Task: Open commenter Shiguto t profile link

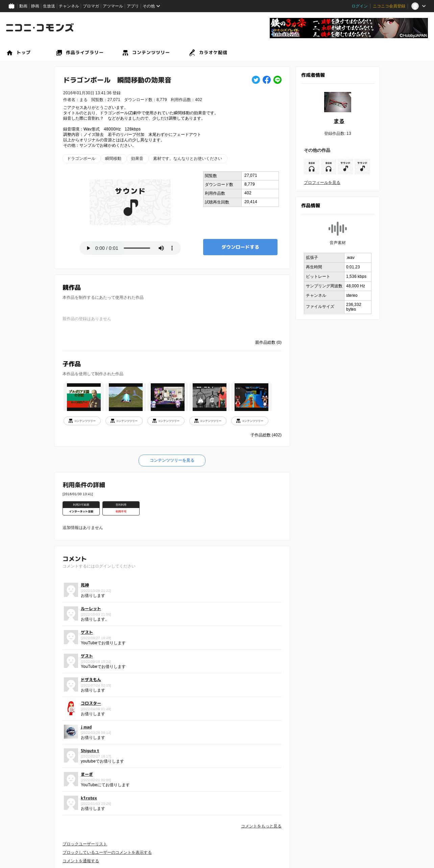Action: click(90, 751)
